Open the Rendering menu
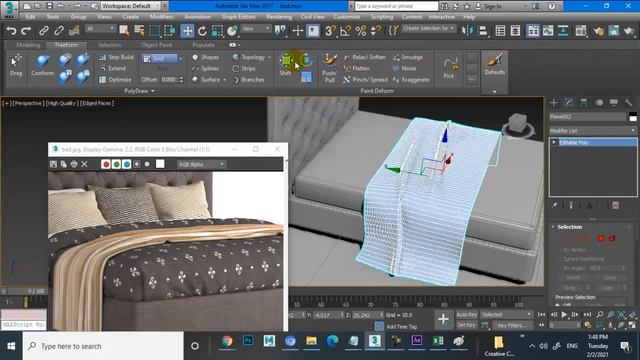This screenshot has height=360, width=640. (279, 17)
